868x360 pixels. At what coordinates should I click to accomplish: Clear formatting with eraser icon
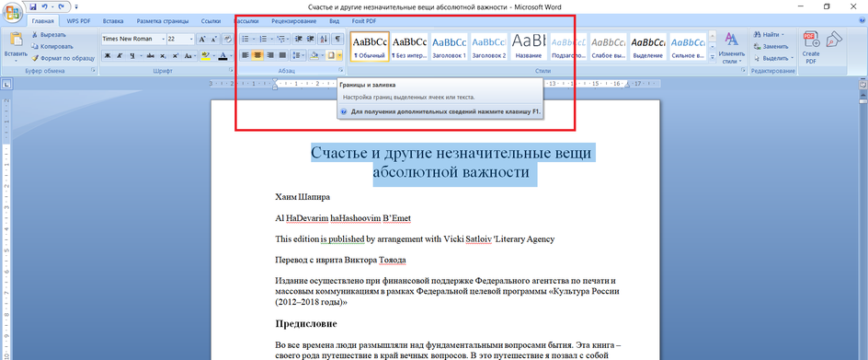coord(227,40)
